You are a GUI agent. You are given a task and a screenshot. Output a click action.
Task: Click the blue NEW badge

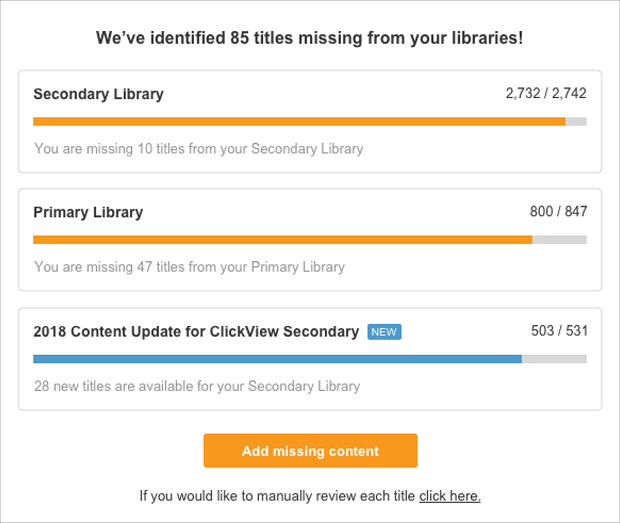pyautogui.click(x=384, y=332)
